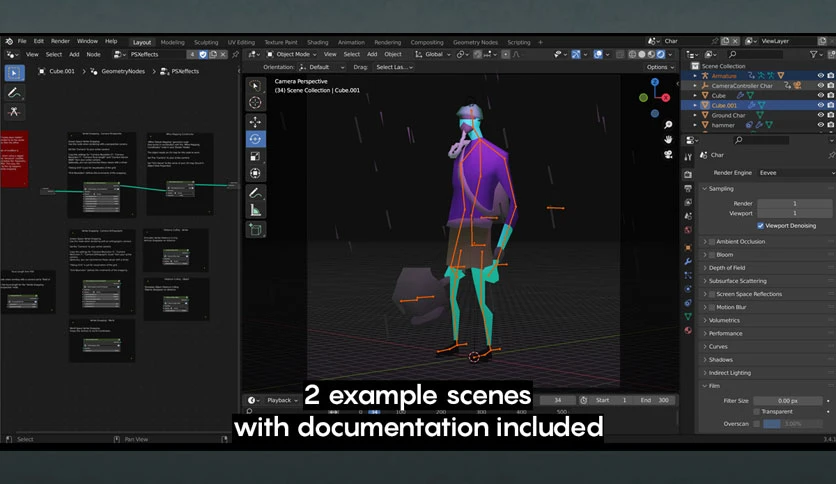Screen dimensions: 836x484
Task: Choose the node editor Annotate tool
Action: [14, 93]
